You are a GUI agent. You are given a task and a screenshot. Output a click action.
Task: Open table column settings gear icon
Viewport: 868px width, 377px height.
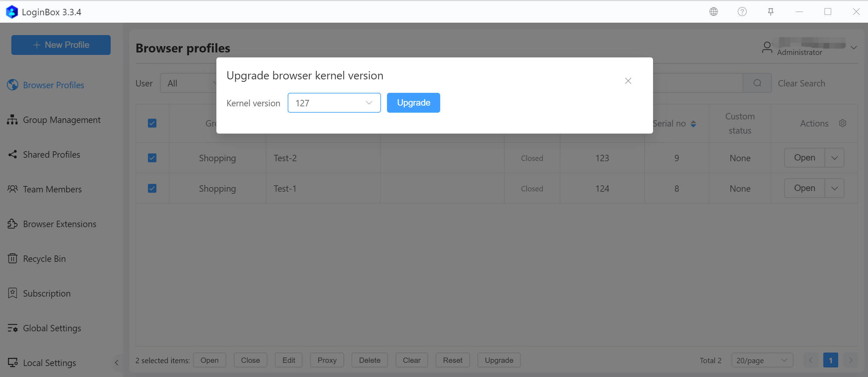842,123
